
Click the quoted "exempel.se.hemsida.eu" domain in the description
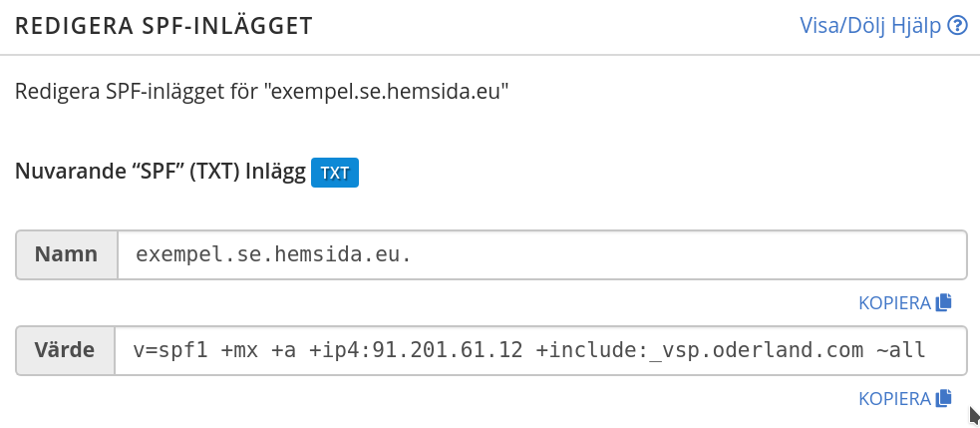[x=387, y=94]
